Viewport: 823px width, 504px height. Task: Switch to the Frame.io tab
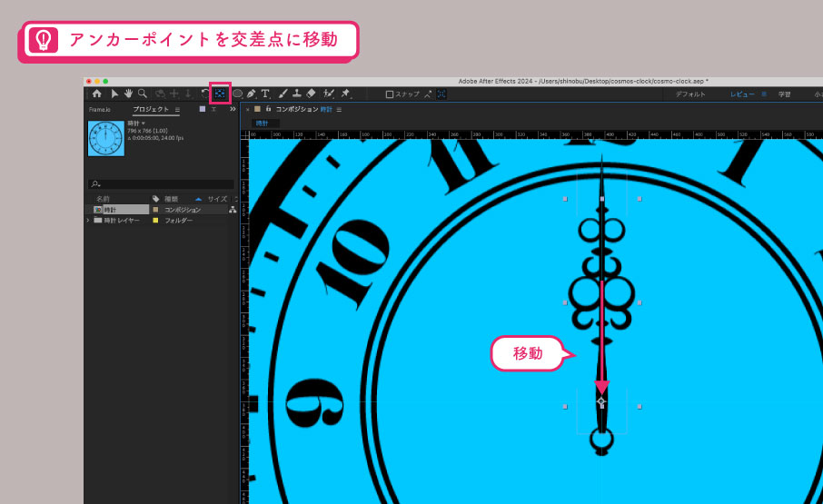pyautogui.click(x=100, y=109)
